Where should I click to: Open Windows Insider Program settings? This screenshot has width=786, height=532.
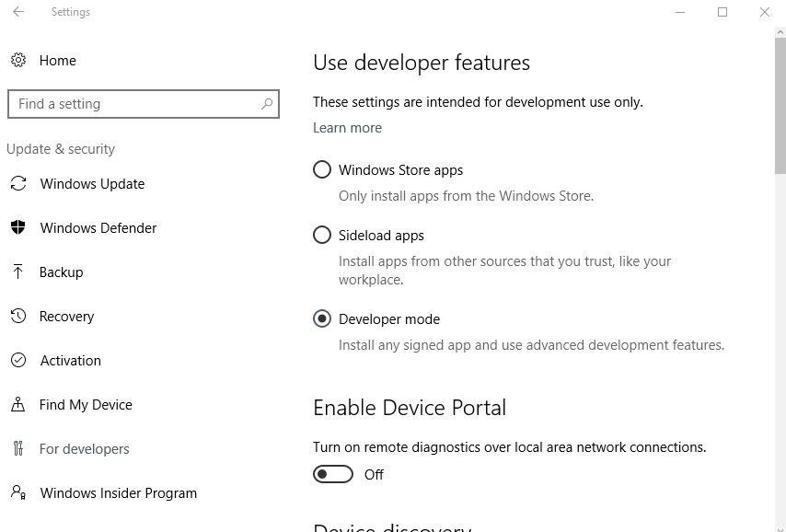119,493
